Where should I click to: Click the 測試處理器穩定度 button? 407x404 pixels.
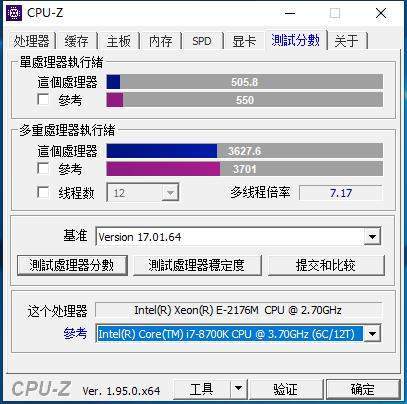[197, 265]
